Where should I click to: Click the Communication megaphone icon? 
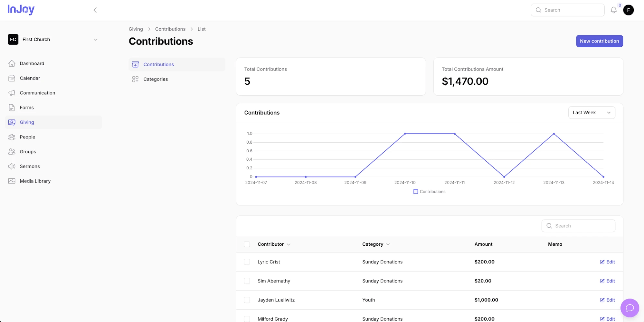[x=12, y=93]
